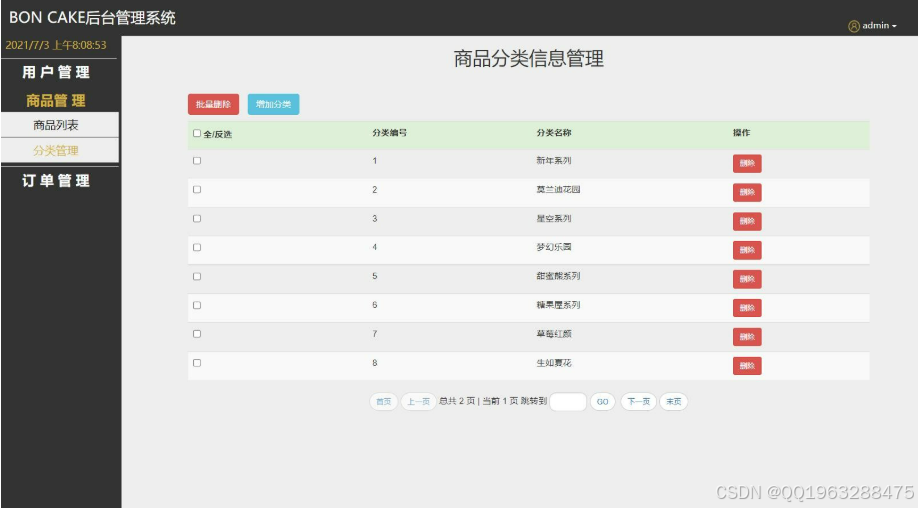Check the box for 星空系列 row
This screenshot has width=918, height=508.
point(197,218)
